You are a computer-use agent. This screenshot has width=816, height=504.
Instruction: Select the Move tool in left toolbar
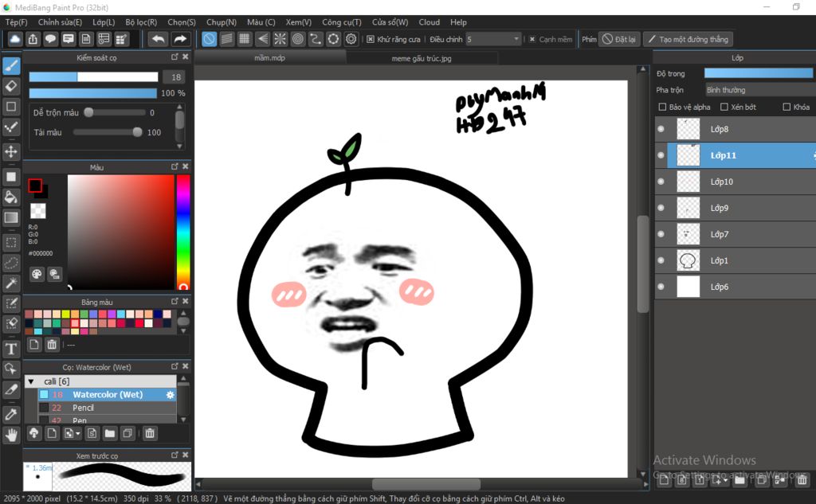click(x=11, y=151)
